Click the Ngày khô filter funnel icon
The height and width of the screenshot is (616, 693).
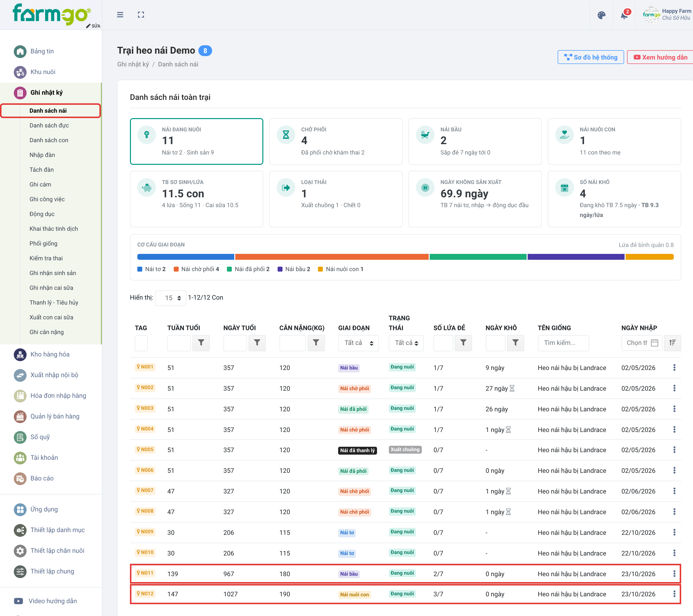point(515,343)
